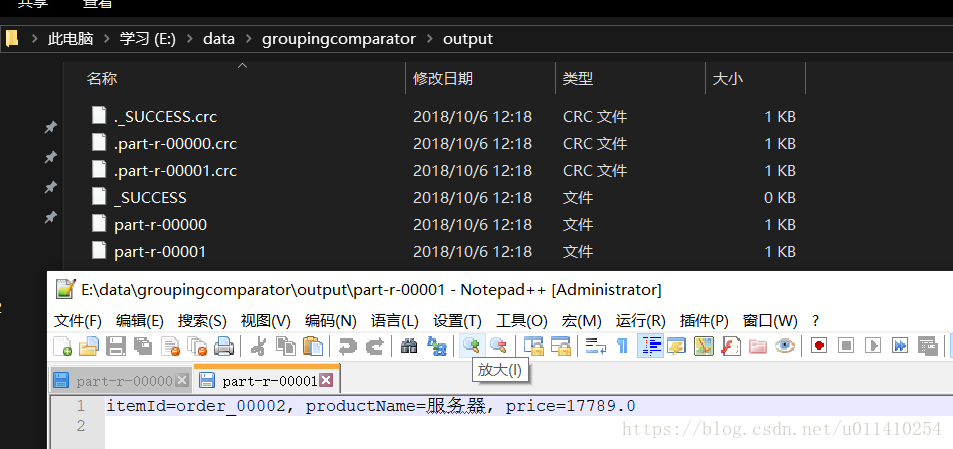The height and width of the screenshot is (449, 953).
Task: Expand the chevron after data breadcrumb
Action: pos(248,39)
